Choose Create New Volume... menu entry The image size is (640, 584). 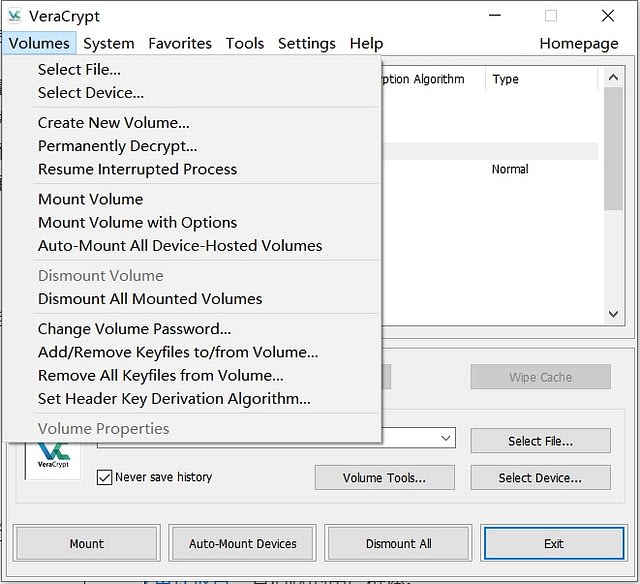coord(192,122)
